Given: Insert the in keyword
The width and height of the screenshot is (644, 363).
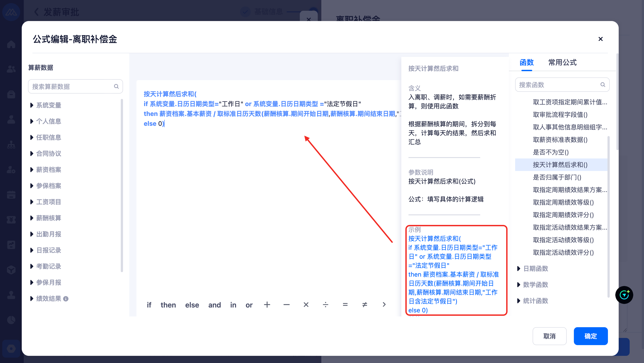Looking at the screenshot, I should pyautogui.click(x=233, y=305).
